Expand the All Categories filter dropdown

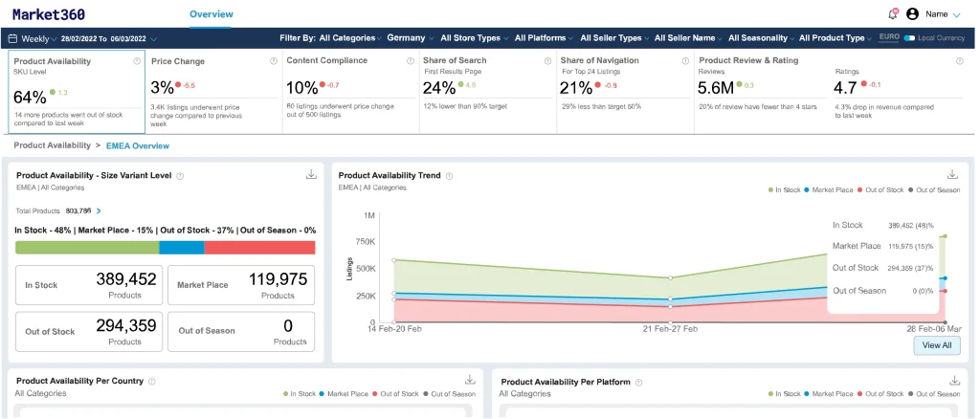pos(350,38)
